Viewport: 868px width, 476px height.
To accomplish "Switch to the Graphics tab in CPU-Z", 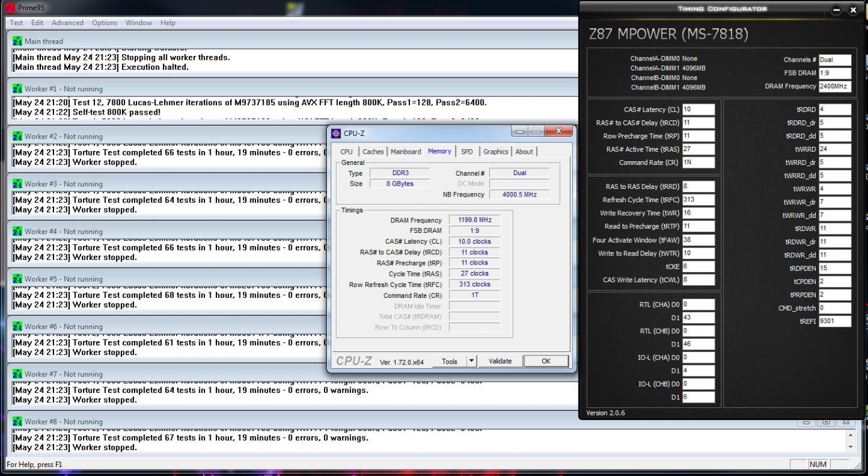I will pyautogui.click(x=496, y=151).
